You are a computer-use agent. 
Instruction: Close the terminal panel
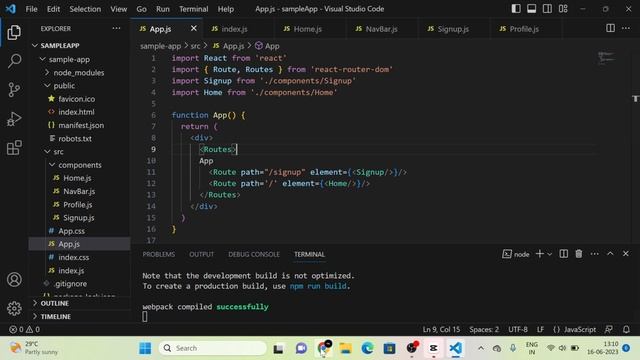click(x=626, y=254)
